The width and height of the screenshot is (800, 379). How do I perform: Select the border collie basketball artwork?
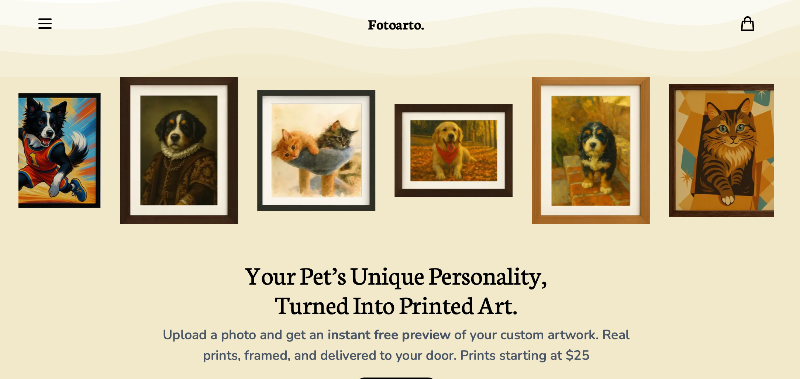[x=59, y=150]
